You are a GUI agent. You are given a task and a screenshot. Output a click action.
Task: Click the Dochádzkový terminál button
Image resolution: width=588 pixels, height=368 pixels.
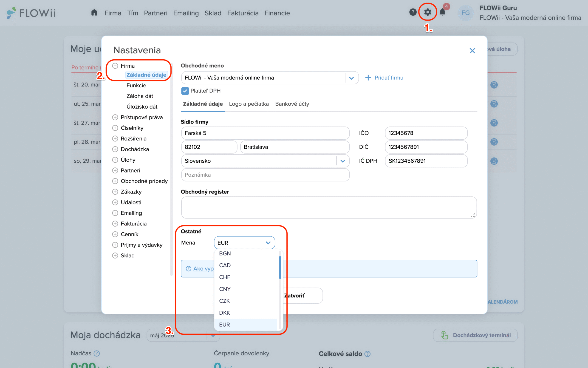pos(475,335)
